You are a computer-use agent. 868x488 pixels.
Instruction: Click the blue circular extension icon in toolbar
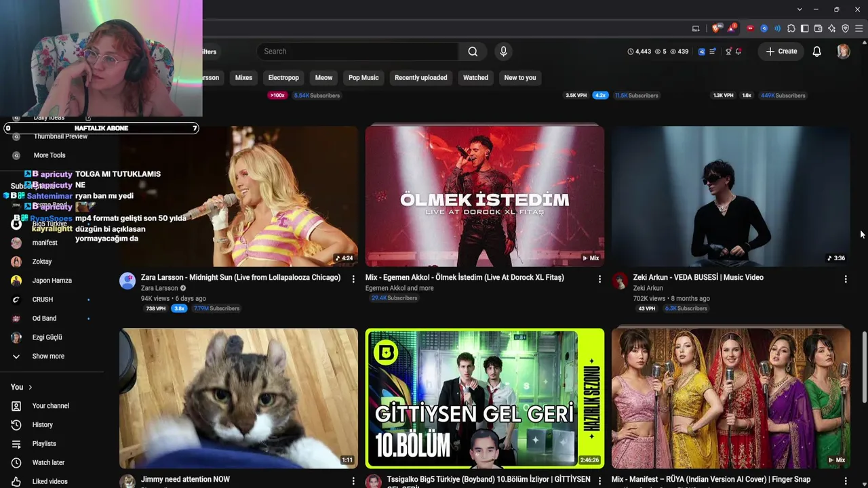coord(764,28)
